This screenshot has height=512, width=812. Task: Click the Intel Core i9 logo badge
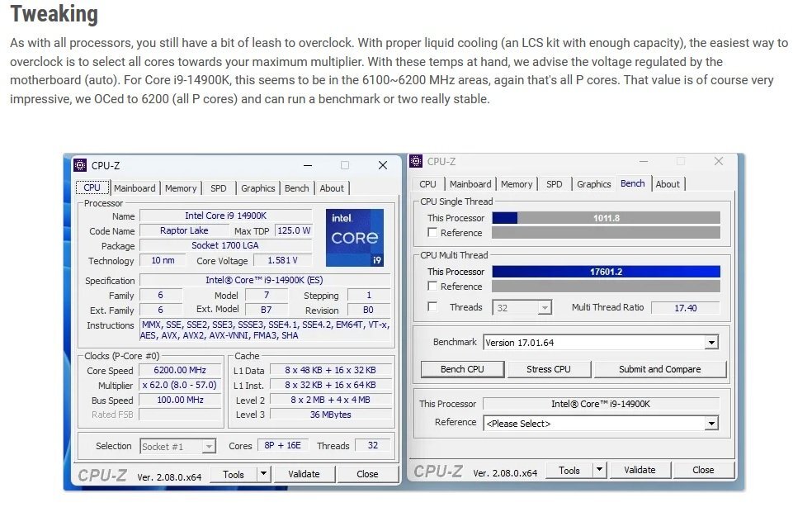click(355, 237)
